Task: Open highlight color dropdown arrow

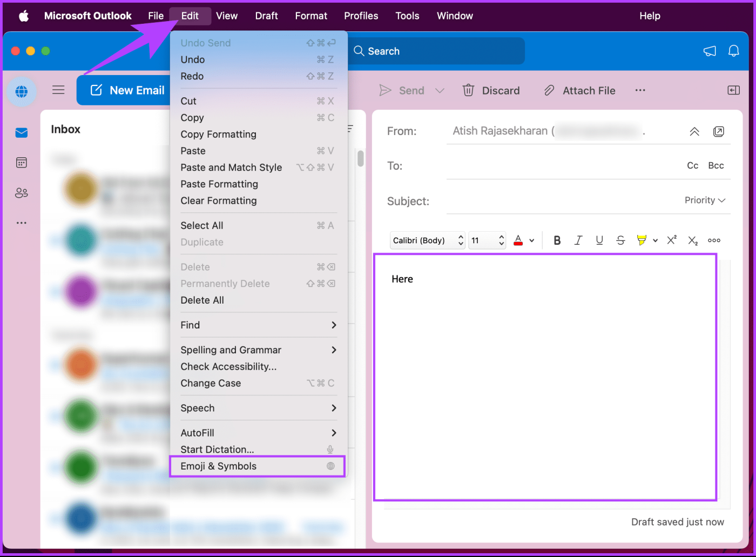Action: point(655,241)
